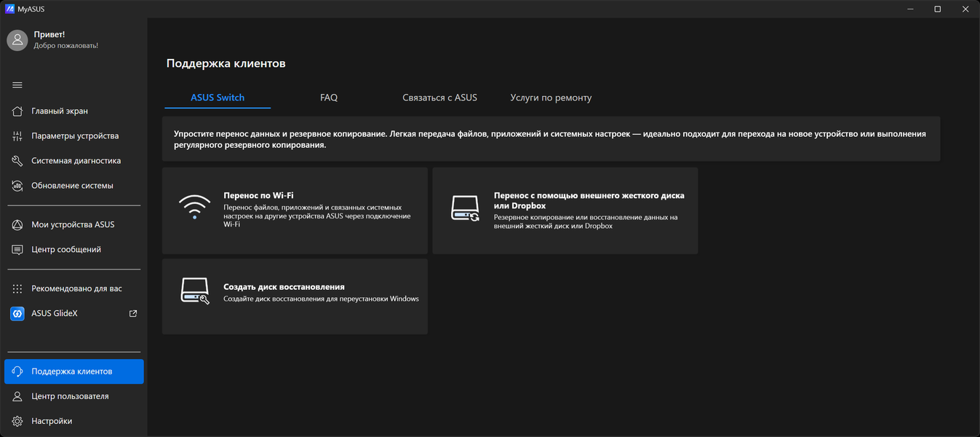Open the FAQ tab
The width and height of the screenshot is (980, 437).
pos(329,98)
